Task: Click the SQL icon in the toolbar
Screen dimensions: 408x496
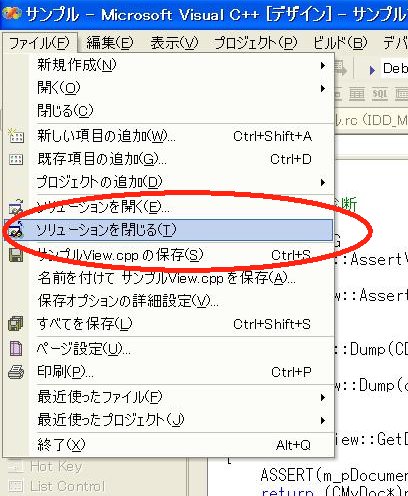Action: click(x=379, y=95)
